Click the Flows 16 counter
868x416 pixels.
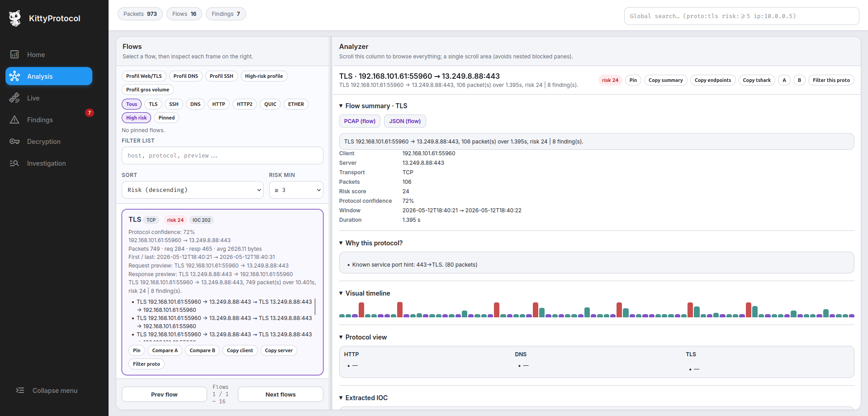point(184,14)
